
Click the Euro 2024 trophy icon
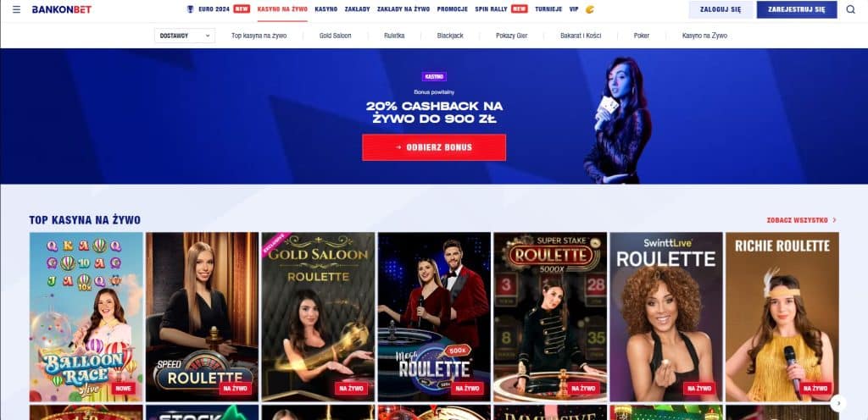click(191, 9)
